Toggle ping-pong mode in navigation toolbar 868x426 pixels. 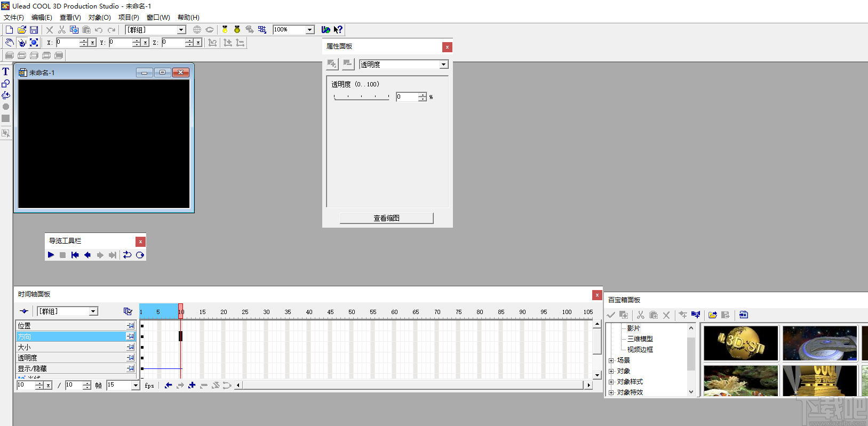tap(140, 255)
